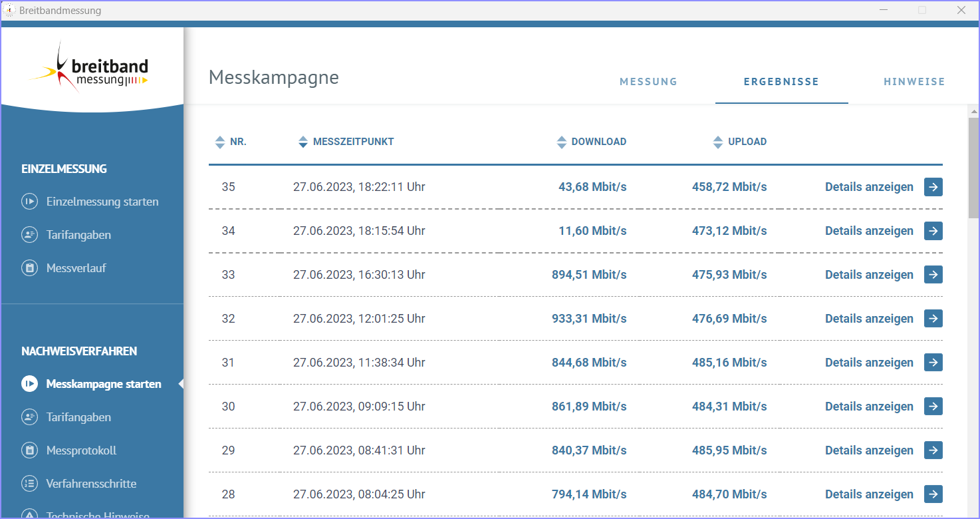Click download value 894,51 Mbit/s
This screenshot has width=980, height=519.
(589, 275)
